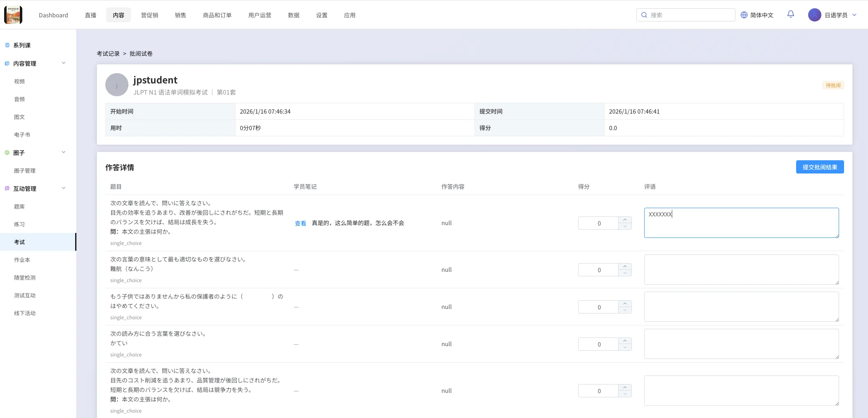
Task: Click the 考试记录 breadcrumb link
Action: pos(108,54)
